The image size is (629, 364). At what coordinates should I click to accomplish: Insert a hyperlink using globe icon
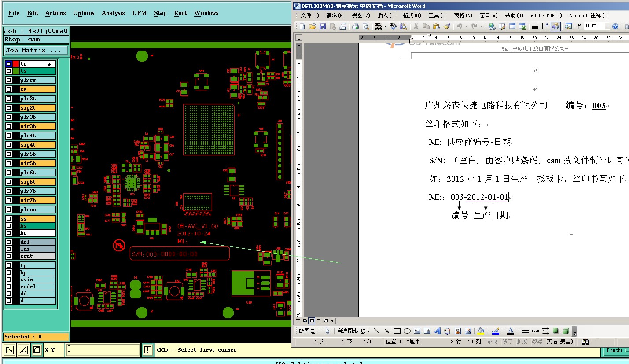492,26
